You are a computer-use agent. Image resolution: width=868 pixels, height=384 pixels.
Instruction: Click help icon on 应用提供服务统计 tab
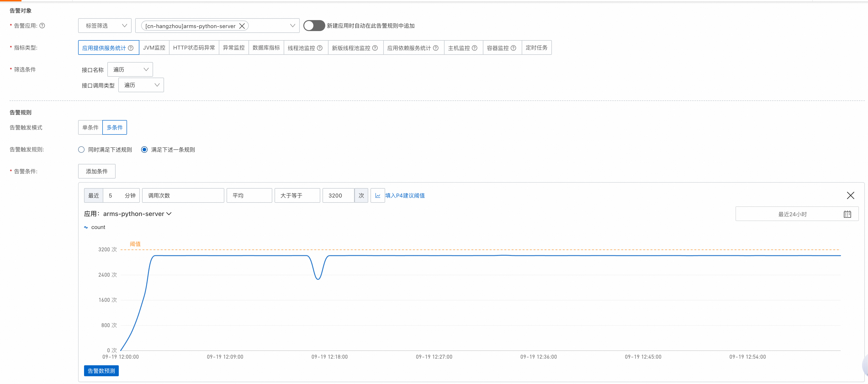pyautogui.click(x=131, y=48)
